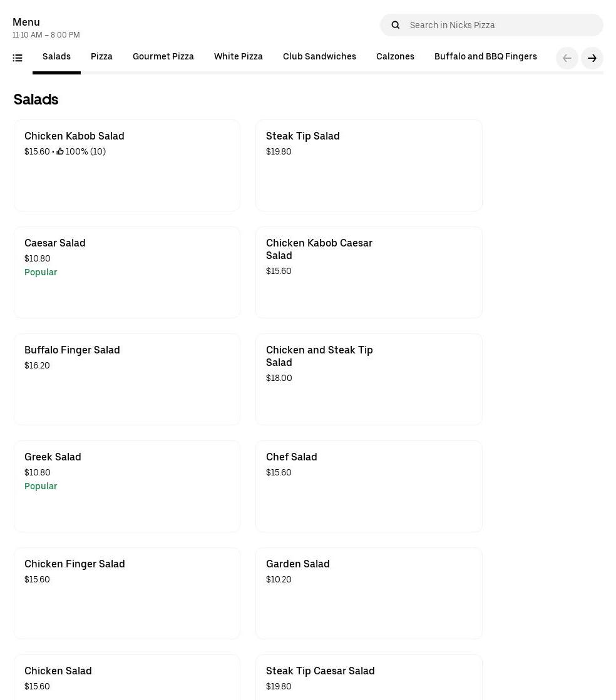
Task: Click the search magnifier icon
Action: click(395, 25)
